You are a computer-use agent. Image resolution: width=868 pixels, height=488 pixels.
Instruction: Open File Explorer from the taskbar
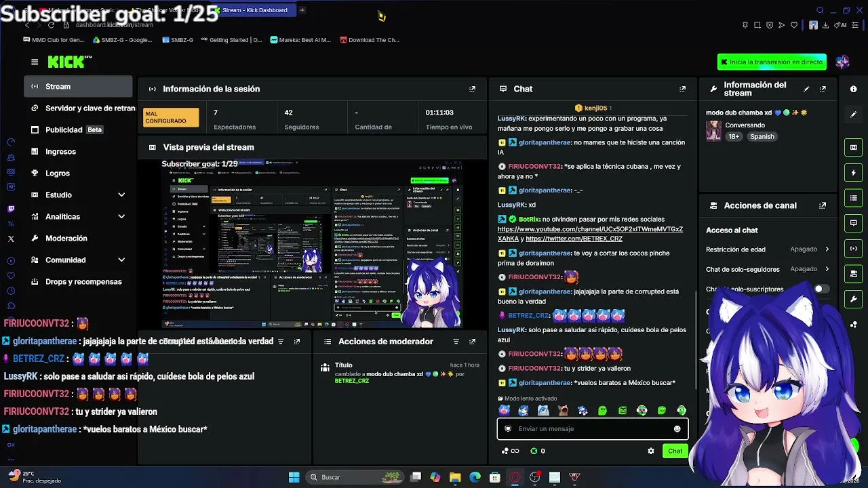click(x=455, y=477)
